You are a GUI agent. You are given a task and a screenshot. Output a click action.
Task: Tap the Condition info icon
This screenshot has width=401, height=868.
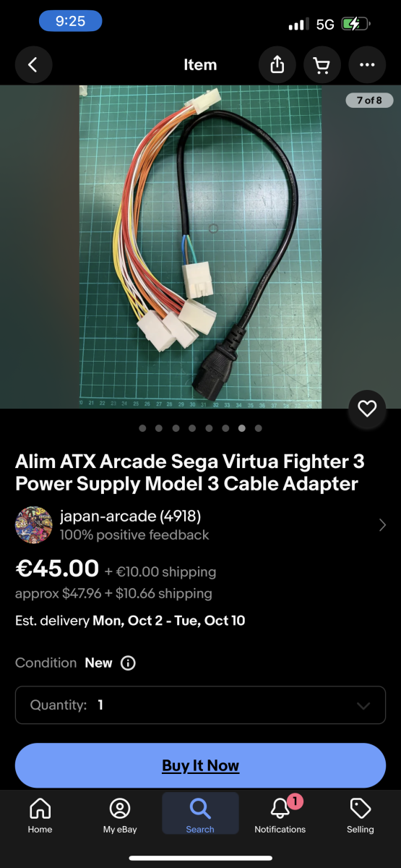pos(128,663)
